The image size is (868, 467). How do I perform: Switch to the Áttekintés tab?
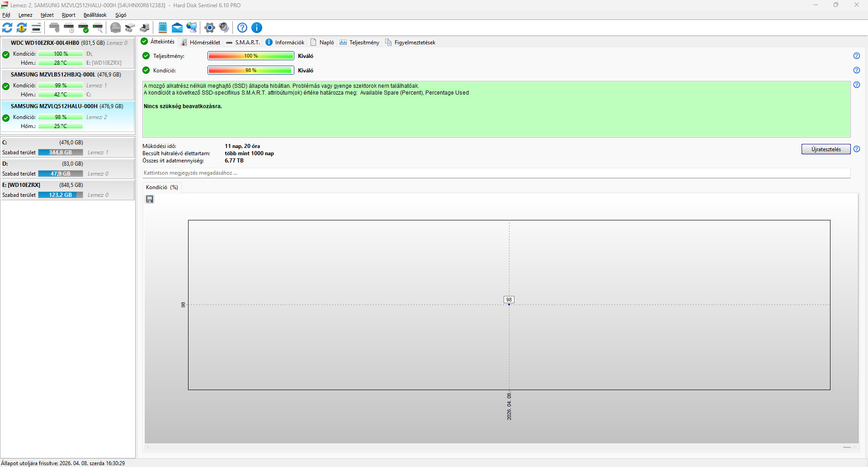[158, 42]
